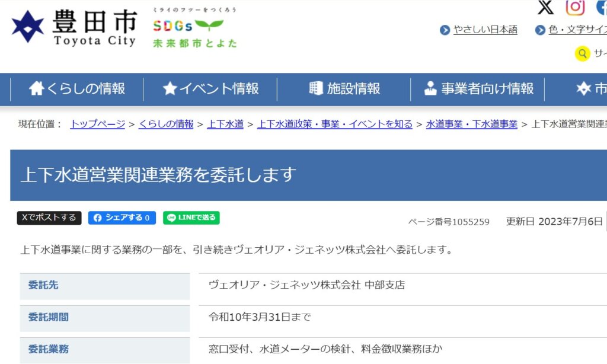Follow the 上下水道 breadcrumb link
Viewport: 607px width, 364px height.
[x=225, y=124]
